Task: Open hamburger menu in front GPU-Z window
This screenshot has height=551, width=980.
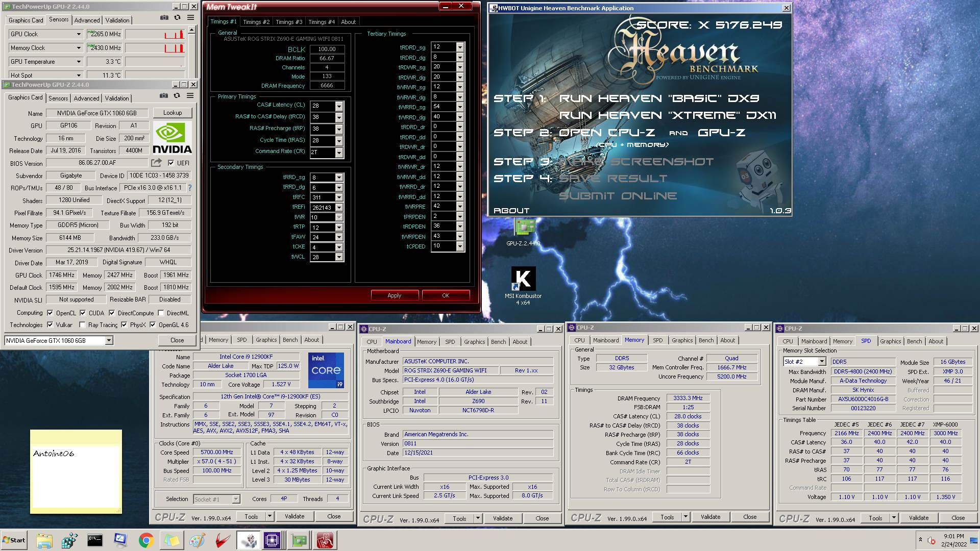Action: pyautogui.click(x=190, y=95)
